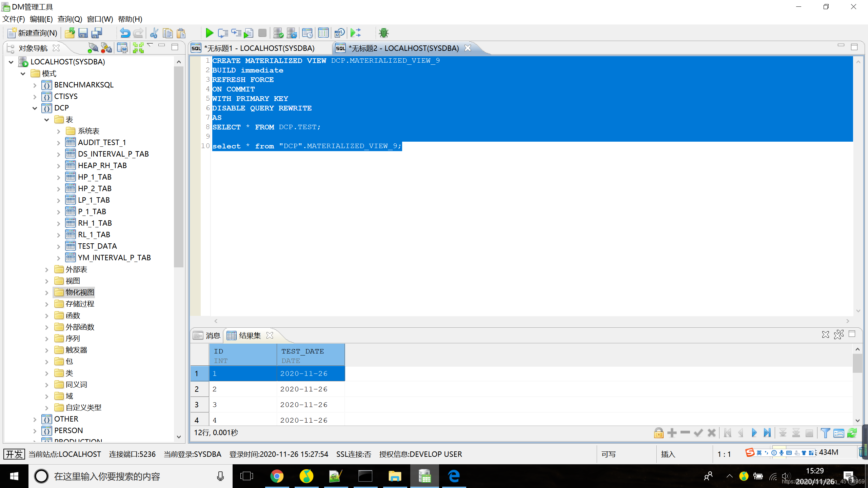Click 新建查询(N) new query button
This screenshot has height=488, width=868.
pyautogui.click(x=33, y=33)
